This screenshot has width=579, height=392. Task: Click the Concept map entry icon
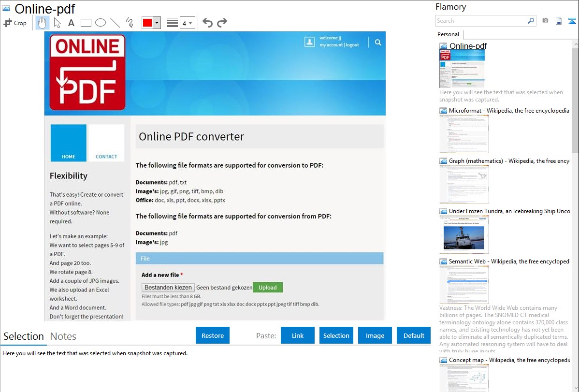[443, 360]
